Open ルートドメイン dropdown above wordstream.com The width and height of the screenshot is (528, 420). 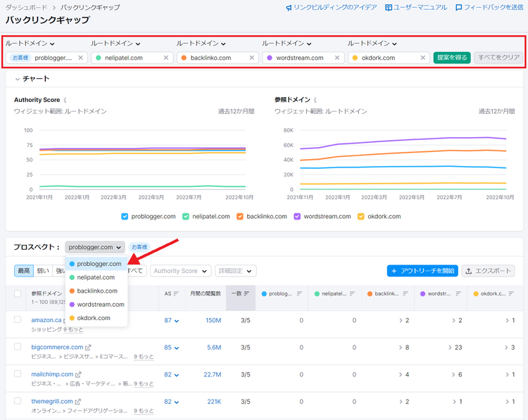tap(287, 44)
